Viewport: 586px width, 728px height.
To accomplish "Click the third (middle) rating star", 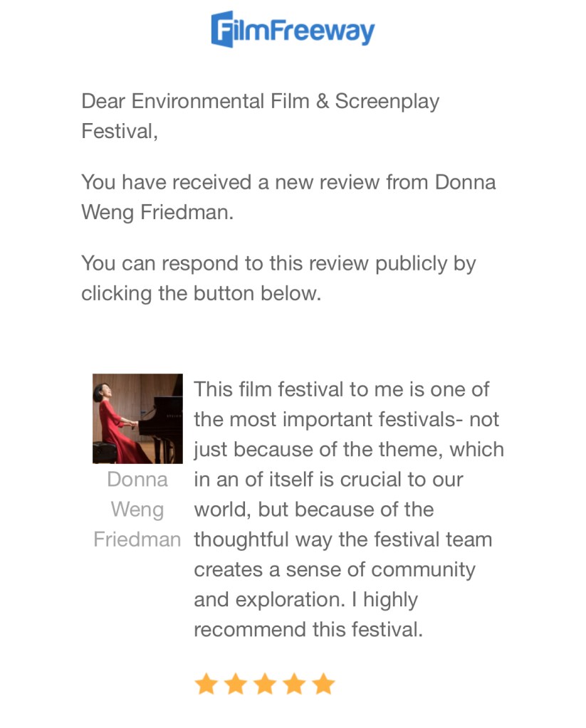I will pos(264,685).
